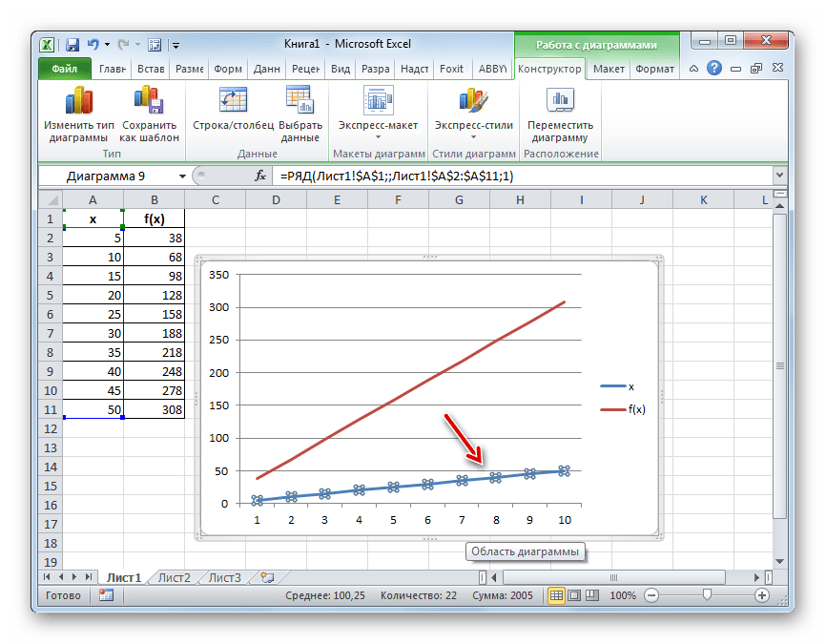Click the Insert Function fx icon
The image size is (826, 644).
[260, 176]
